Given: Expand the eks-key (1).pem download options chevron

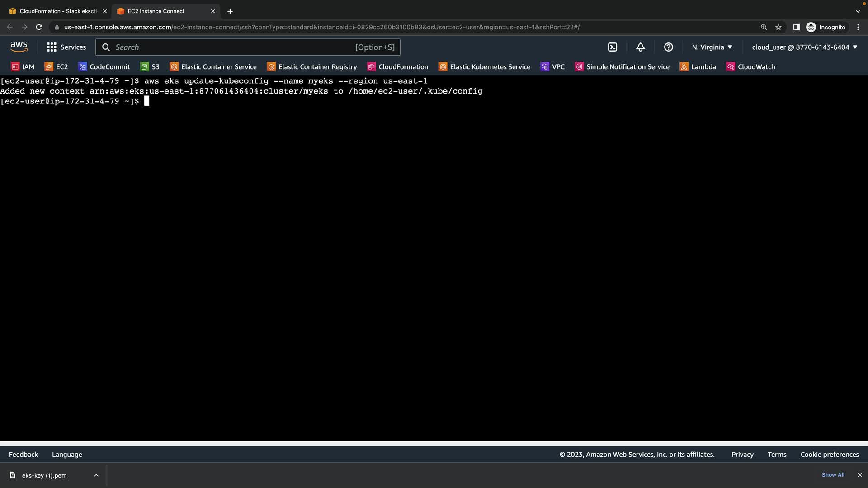Looking at the screenshot, I should [x=96, y=475].
